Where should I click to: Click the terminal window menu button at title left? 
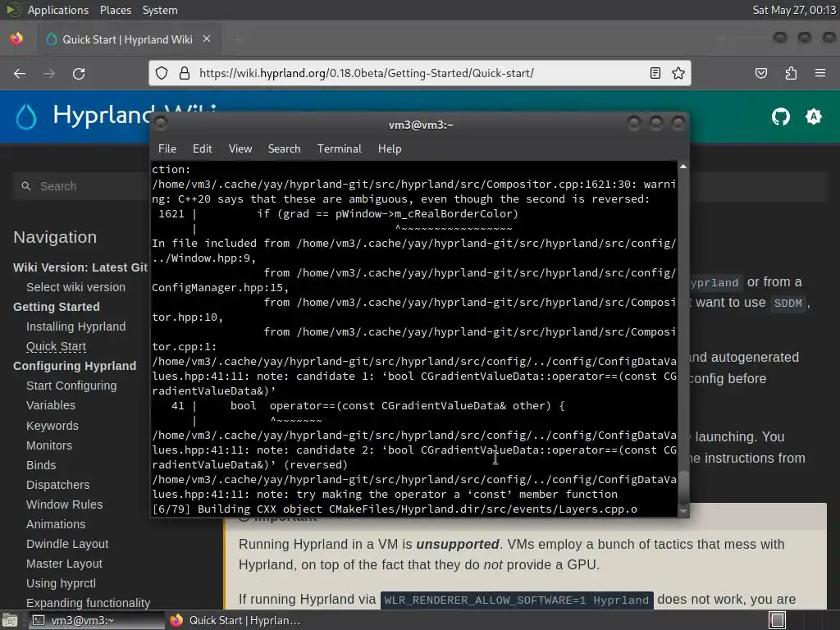click(161, 124)
